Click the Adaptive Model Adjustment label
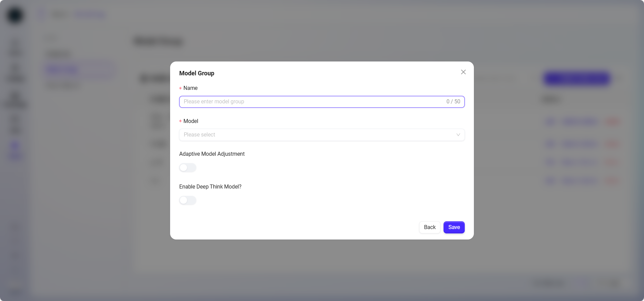The height and width of the screenshot is (301, 644). point(212,154)
